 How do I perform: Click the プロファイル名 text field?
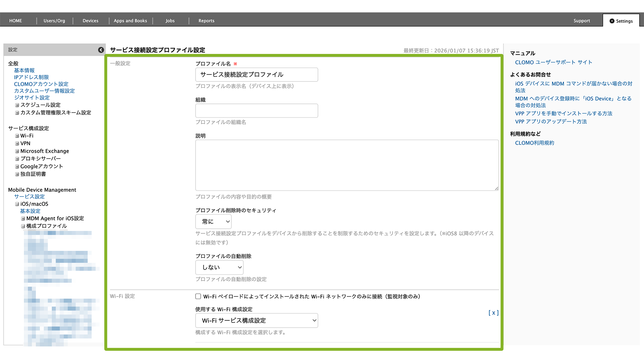[x=256, y=75]
